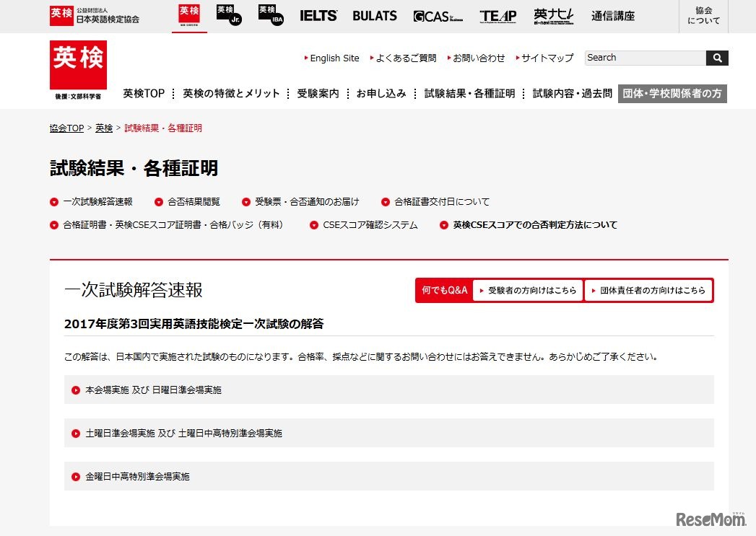Open the BULATS logo link
Viewport: 756px width, 536px height.
[x=374, y=16]
